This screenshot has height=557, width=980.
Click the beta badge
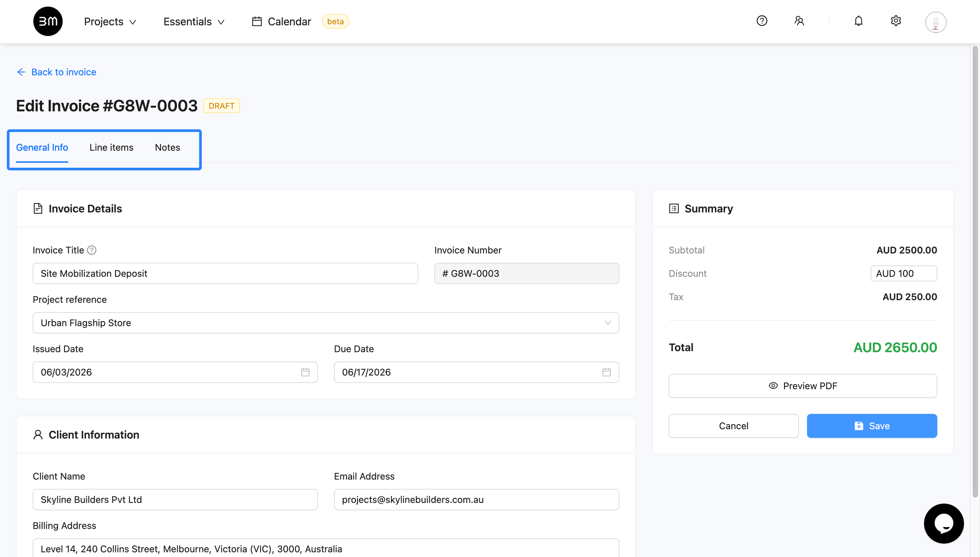tap(335, 21)
